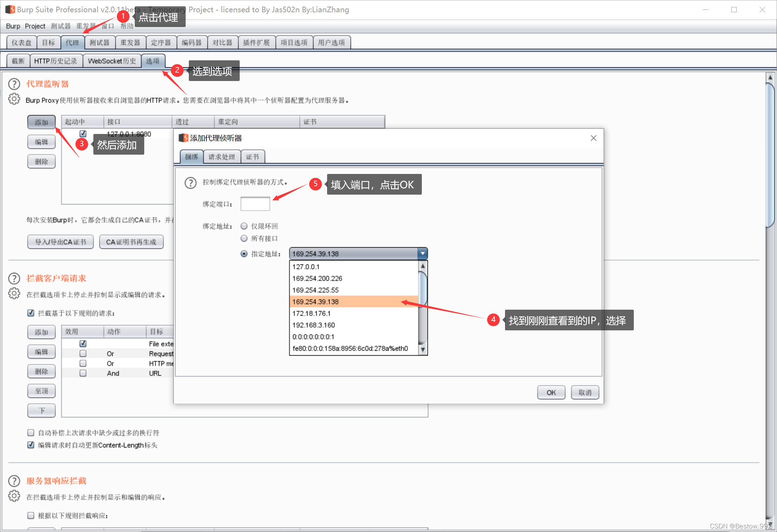Open 截断 sub-tab
777x532 pixels.
[18, 61]
